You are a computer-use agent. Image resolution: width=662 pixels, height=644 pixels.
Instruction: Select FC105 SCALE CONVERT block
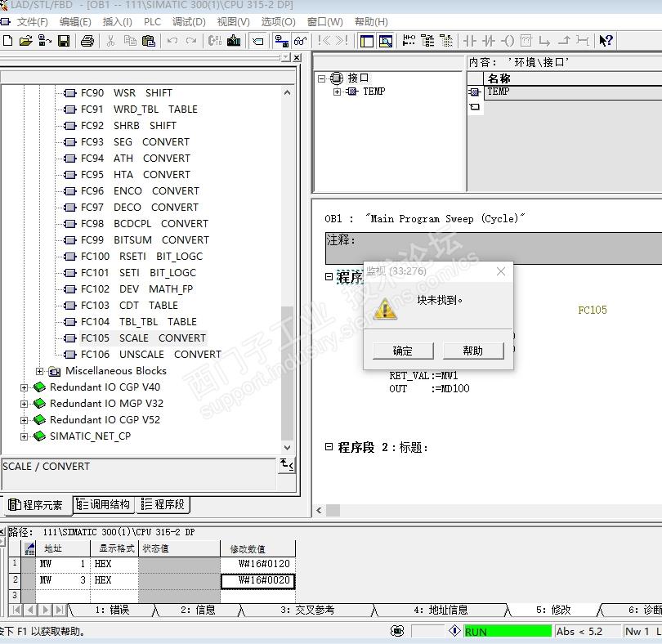(x=143, y=338)
